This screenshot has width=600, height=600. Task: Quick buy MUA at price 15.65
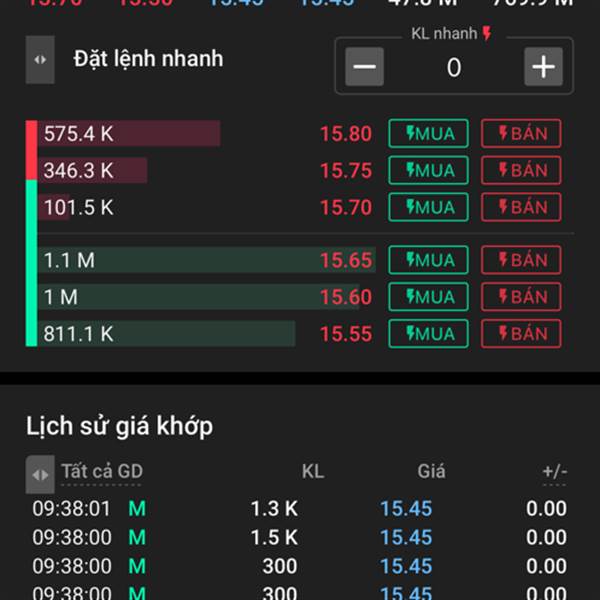pos(428,260)
